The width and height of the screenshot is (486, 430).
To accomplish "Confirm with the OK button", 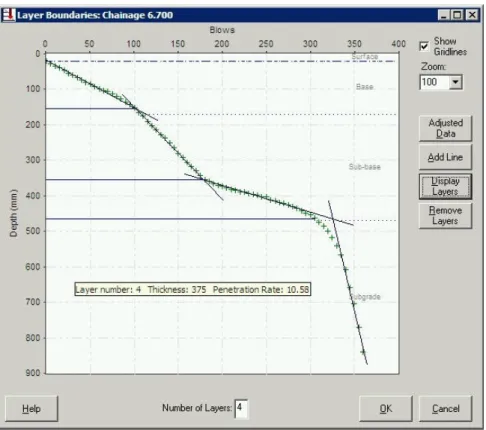I will point(386,409).
